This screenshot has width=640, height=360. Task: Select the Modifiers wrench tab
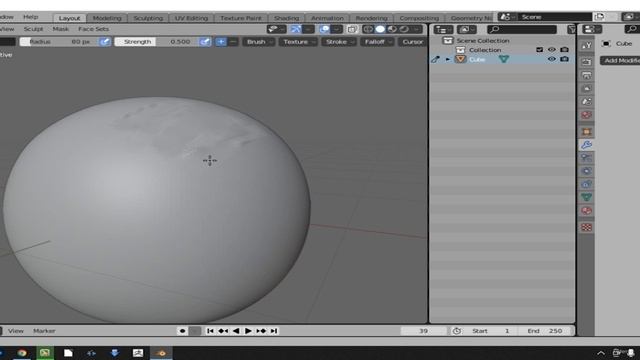[587, 144]
